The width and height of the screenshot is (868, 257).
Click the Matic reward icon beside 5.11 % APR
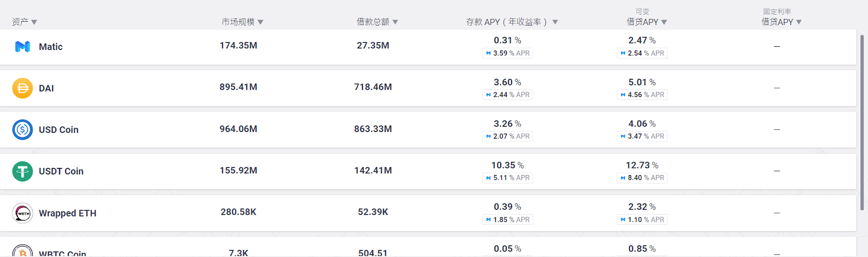pyautogui.click(x=488, y=178)
